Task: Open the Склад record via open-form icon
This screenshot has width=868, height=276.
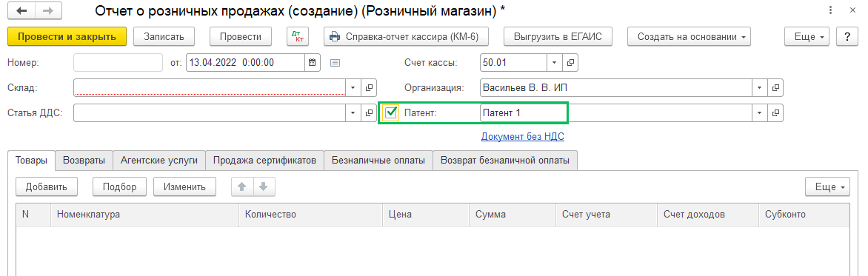Action: click(369, 87)
